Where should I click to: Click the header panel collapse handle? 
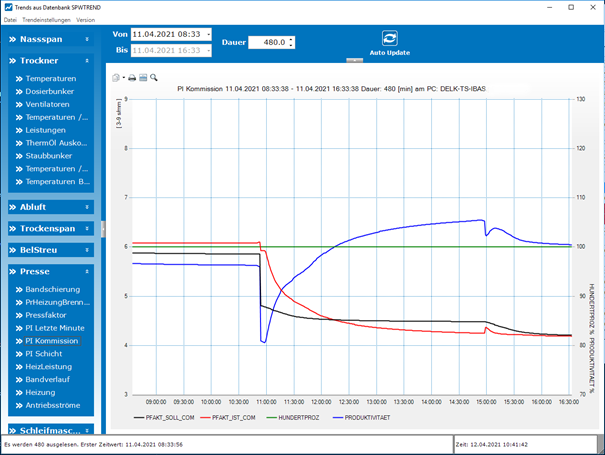pyautogui.click(x=355, y=61)
